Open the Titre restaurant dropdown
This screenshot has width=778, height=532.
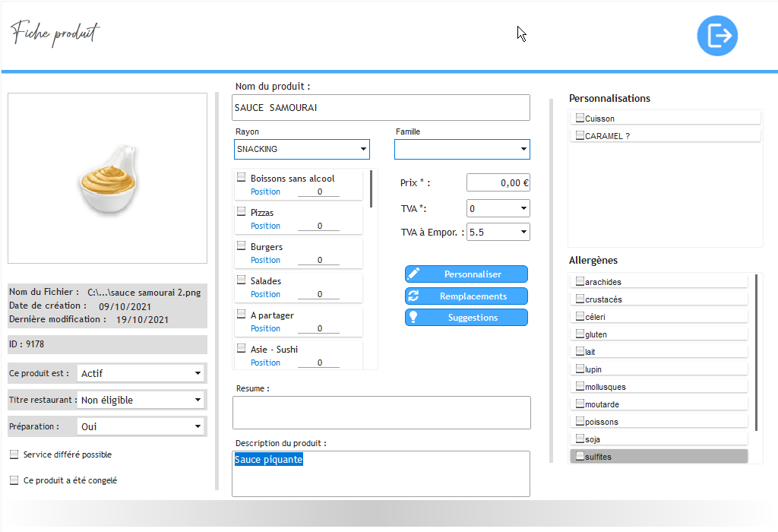coord(141,400)
